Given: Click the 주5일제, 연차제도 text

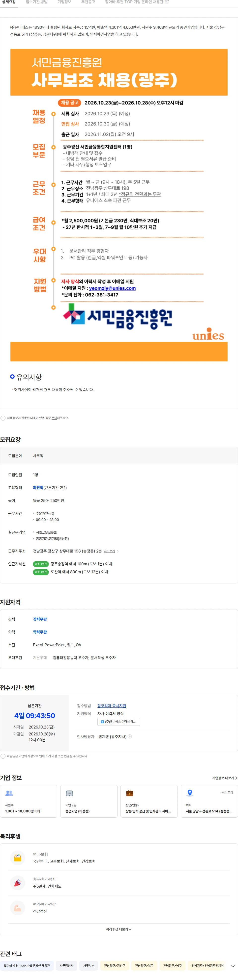Looking at the screenshot, I should (47, 886).
